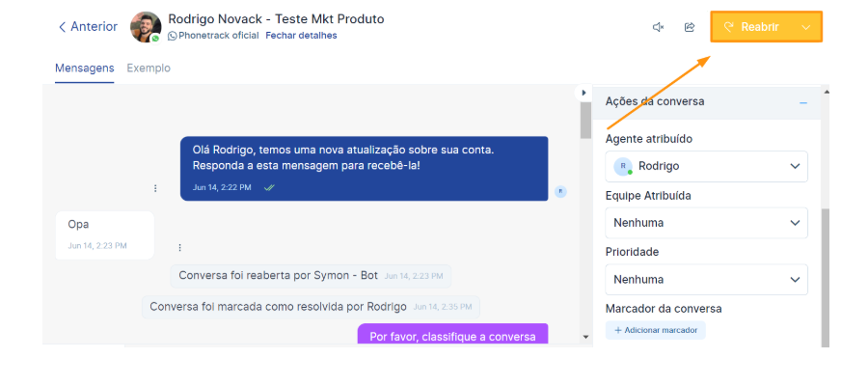Click Adicionar marcador button
This screenshot has width=868, height=386.
point(656,330)
